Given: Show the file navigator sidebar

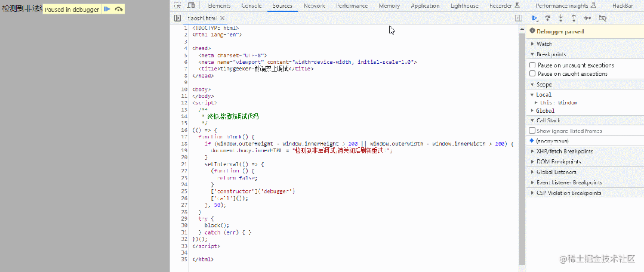Looking at the screenshot, I should [177, 18].
